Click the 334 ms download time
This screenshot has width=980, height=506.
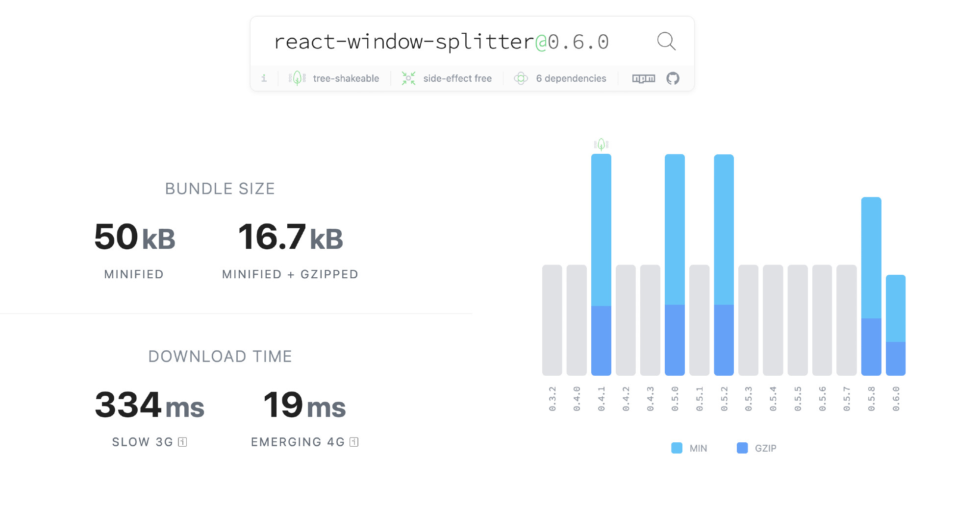(x=150, y=405)
